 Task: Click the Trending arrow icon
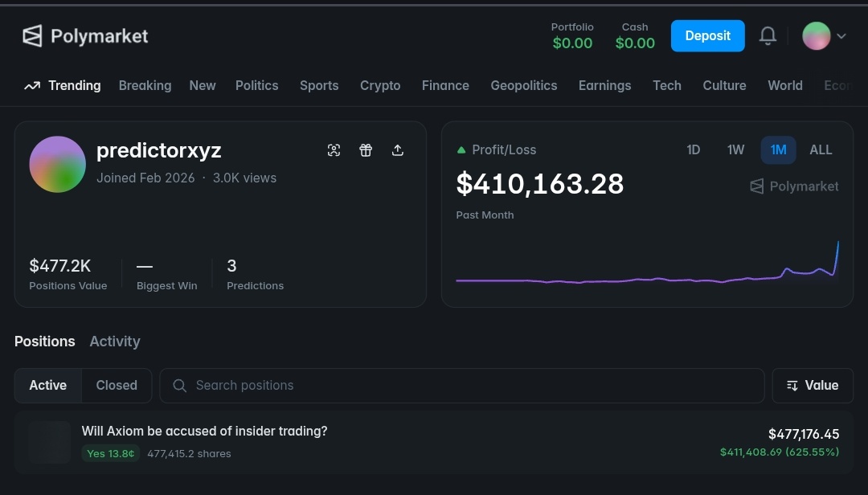[x=32, y=86]
